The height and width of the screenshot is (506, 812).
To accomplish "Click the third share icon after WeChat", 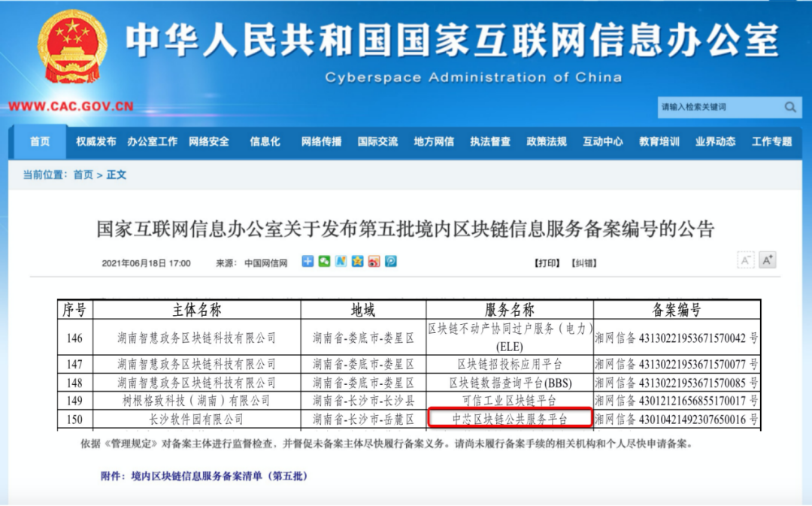I will (341, 262).
